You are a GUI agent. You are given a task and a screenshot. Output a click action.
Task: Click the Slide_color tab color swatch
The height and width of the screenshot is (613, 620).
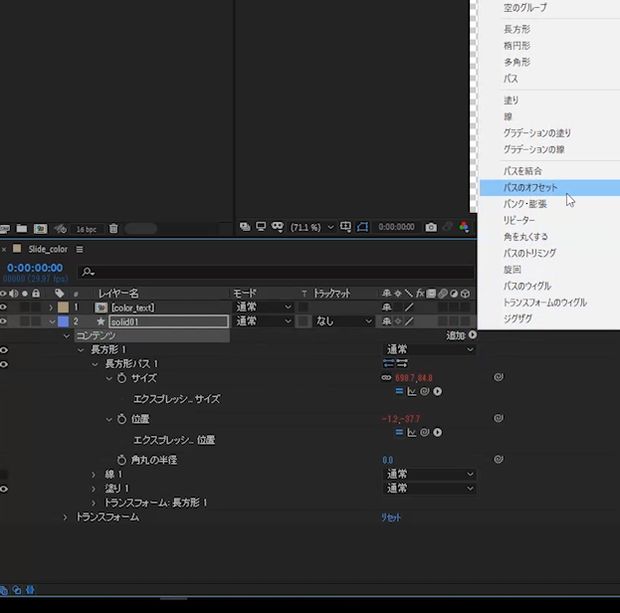(x=17, y=248)
